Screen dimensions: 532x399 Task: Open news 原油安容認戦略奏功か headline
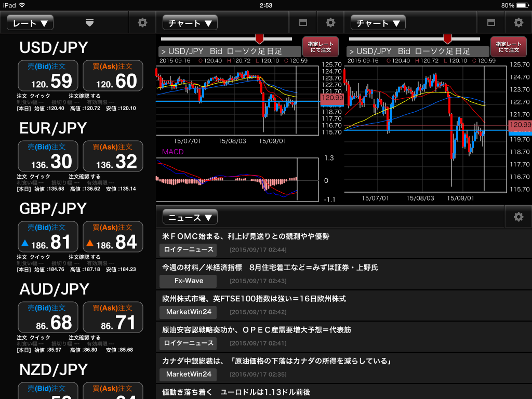(256, 330)
